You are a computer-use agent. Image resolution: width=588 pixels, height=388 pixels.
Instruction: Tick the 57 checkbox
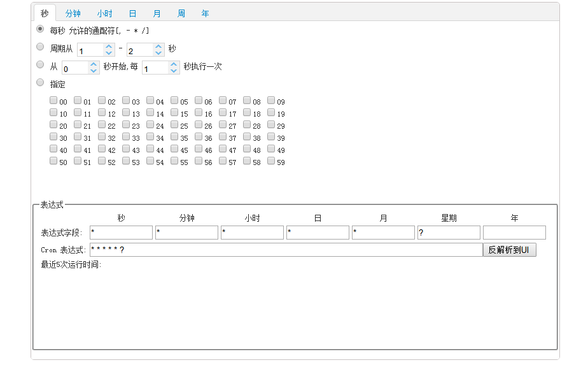pos(223,161)
